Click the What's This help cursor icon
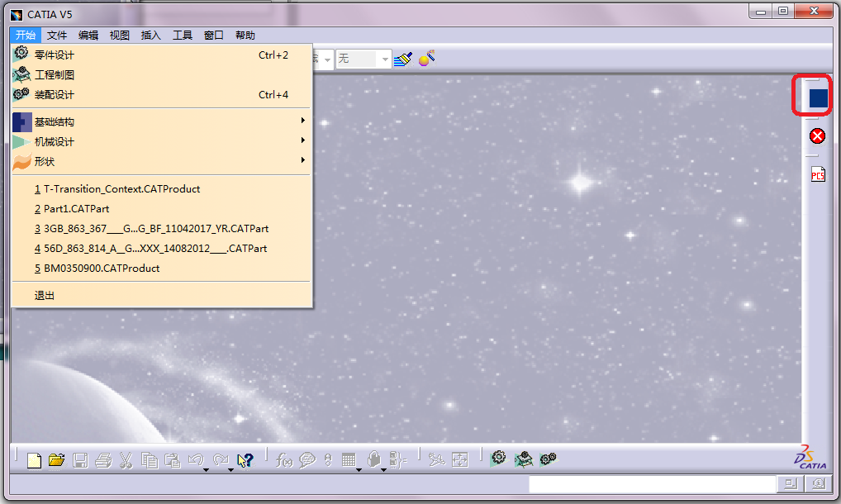Screen dimensions: 841x504 245,460
